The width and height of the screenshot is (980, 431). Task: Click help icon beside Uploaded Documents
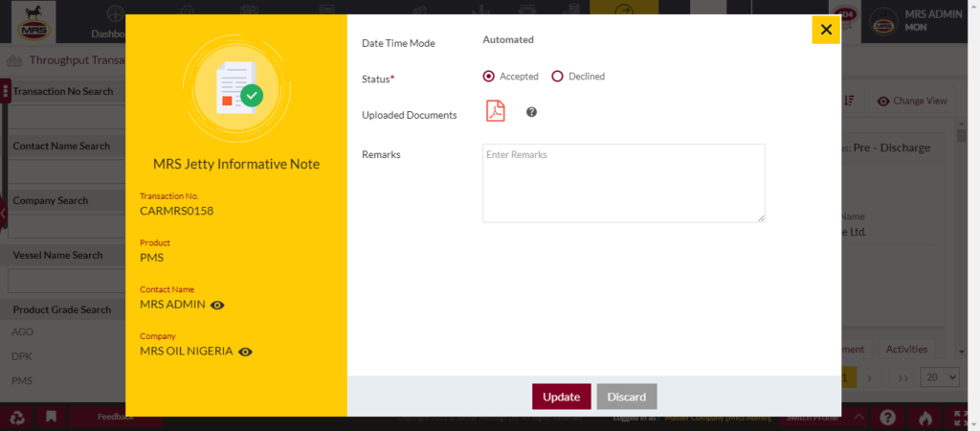click(x=531, y=112)
